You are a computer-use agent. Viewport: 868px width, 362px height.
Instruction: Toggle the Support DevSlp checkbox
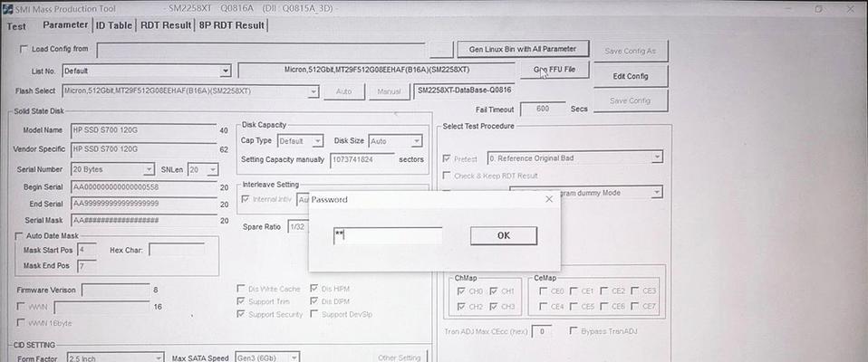[x=313, y=314]
